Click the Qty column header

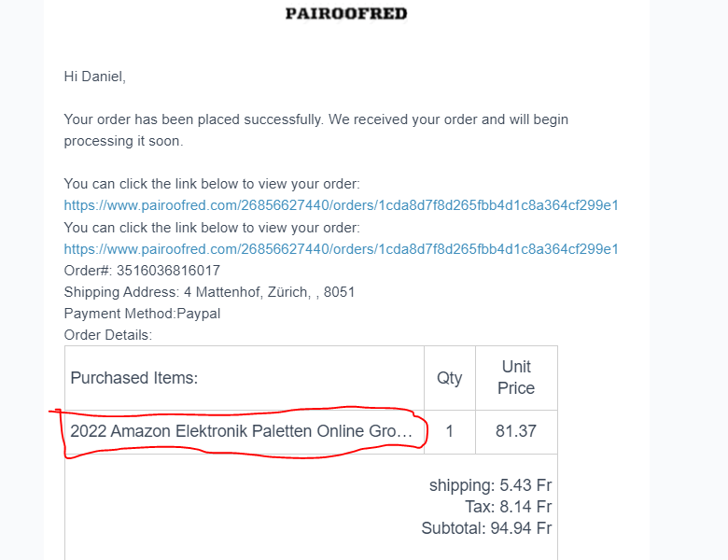450,378
